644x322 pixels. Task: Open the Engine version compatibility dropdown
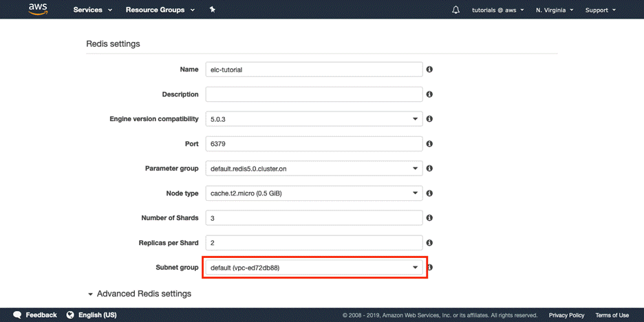(x=314, y=119)
